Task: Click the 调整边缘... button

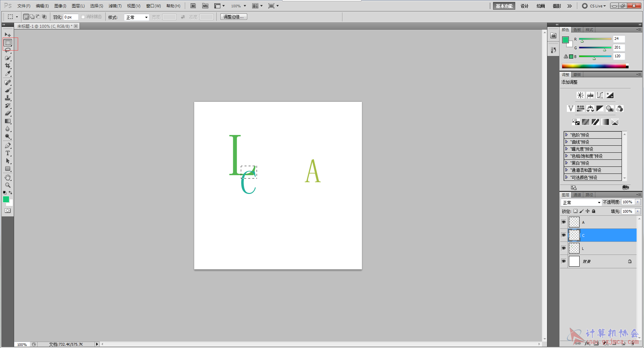Action: (x=234, y=17)
